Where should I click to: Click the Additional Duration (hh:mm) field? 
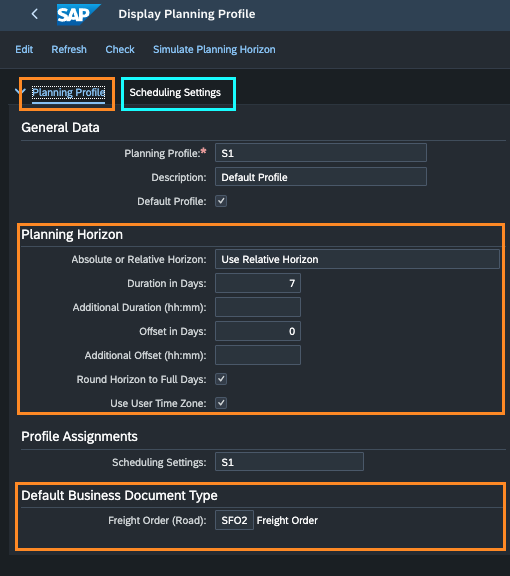pyautogui.click(x=258, y=307)
